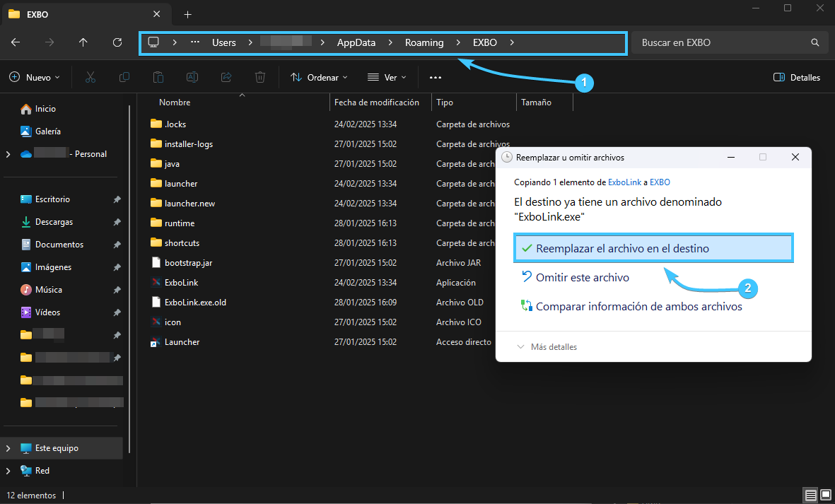Expand the Este equipo tree node
Image resolution: width=835 pixels, height=504 pixels.
(x=8, y=448)
